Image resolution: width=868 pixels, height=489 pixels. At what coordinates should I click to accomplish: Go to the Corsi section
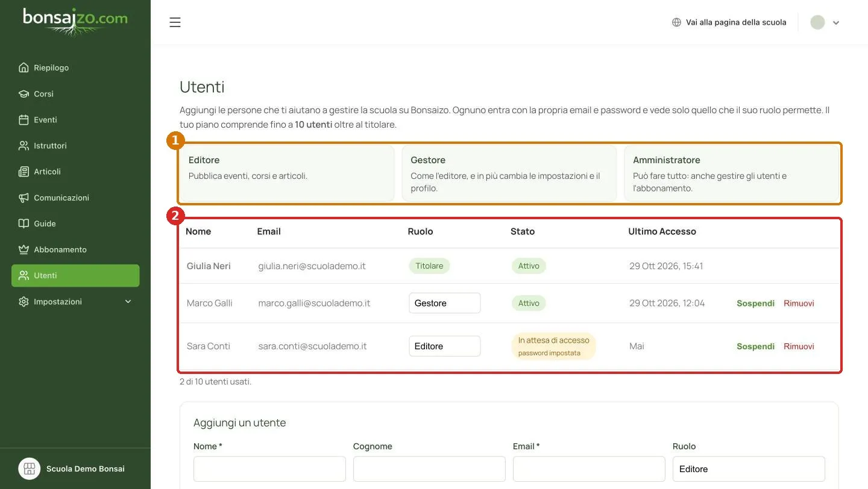point(75,94)
